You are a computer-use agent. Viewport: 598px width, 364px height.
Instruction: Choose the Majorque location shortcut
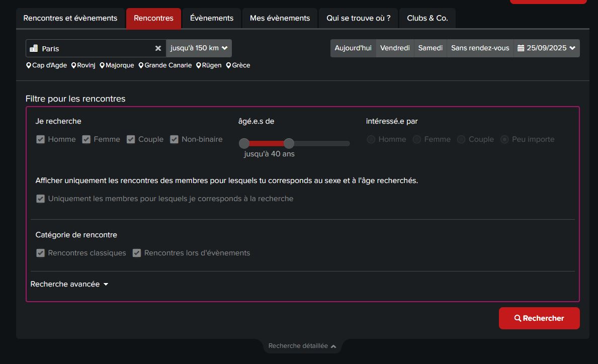click(117, 65)
